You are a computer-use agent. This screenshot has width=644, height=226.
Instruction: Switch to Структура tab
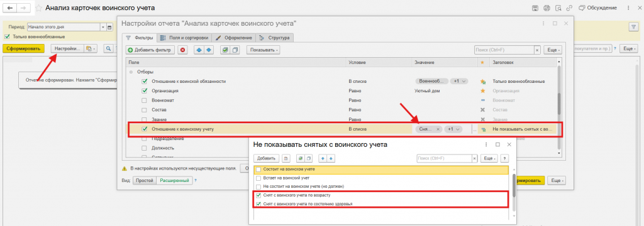tap(275, 38)
